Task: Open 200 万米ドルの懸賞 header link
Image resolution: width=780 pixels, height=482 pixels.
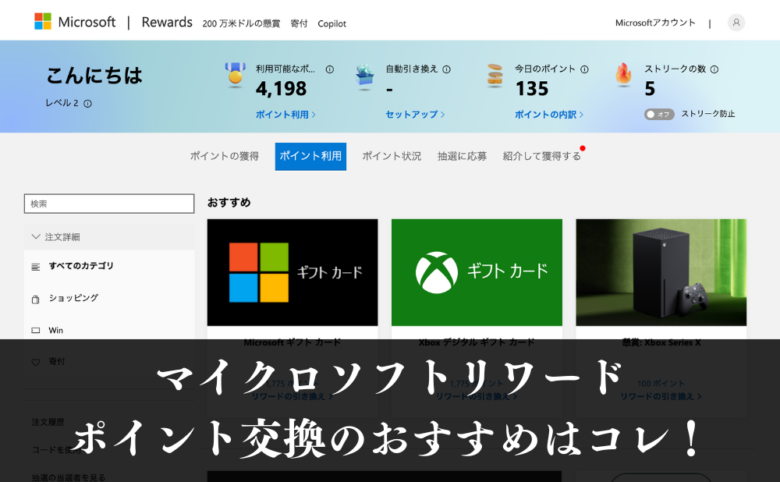Action: click(241, 23)
